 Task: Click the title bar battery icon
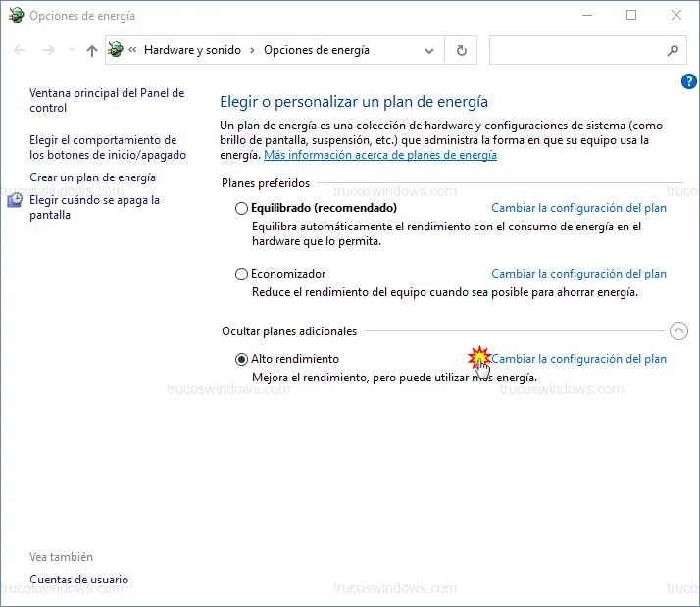(x=16, y=16)
